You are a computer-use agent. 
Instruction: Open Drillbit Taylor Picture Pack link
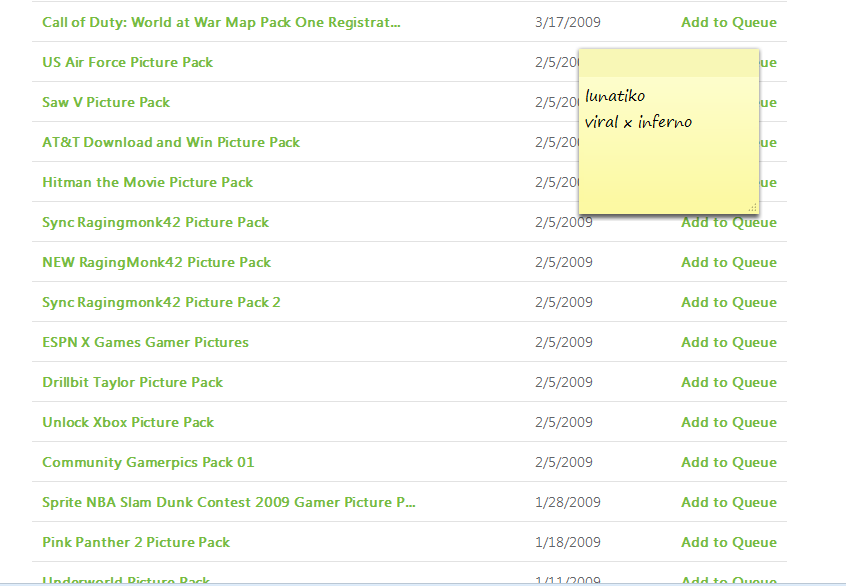[132, 382]
